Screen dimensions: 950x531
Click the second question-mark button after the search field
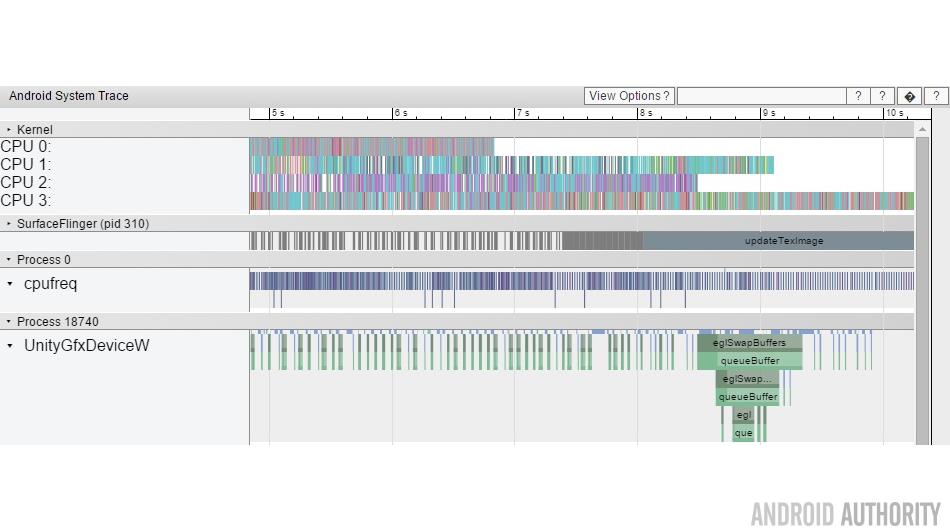coord(883,96)
